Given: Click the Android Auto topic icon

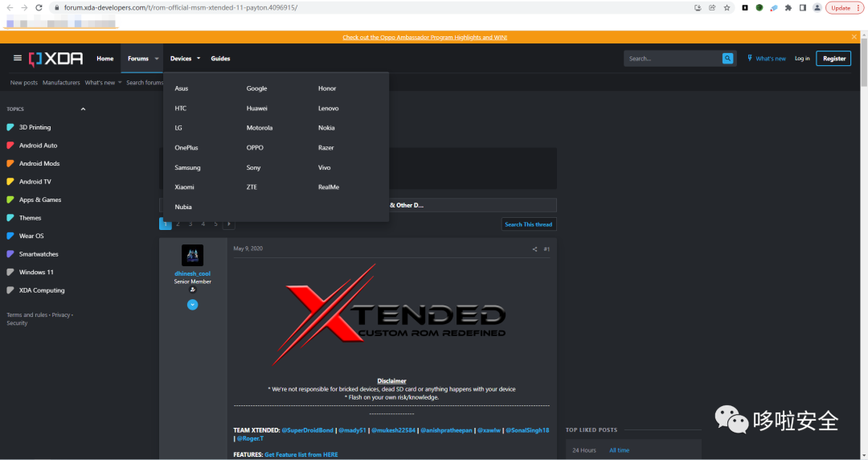Looking at the screenshot, I should [x=10, y=146].
